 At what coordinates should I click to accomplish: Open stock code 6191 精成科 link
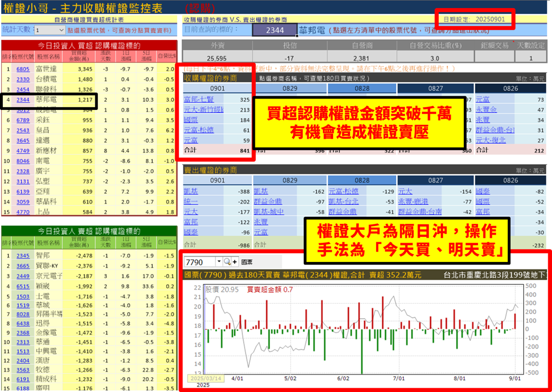(23, 379)
